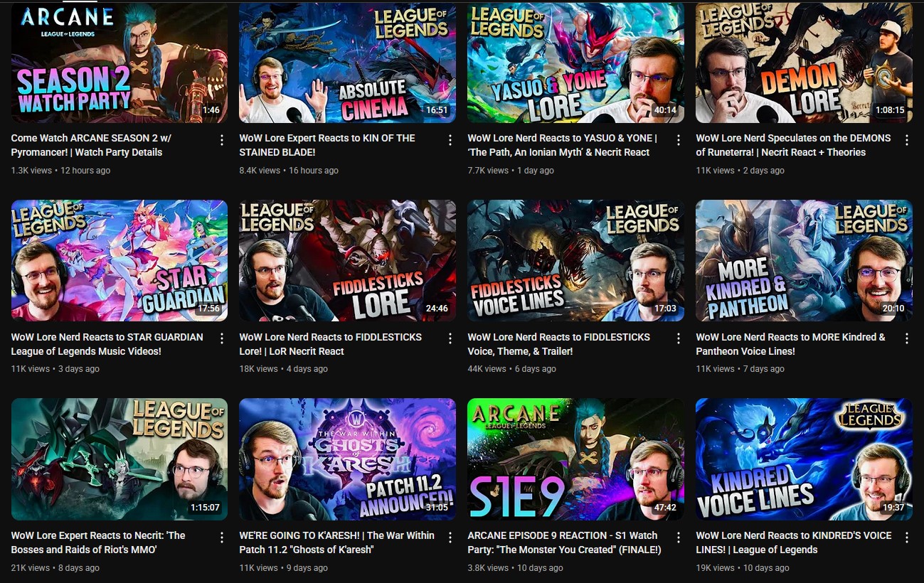Viewport: 924px width, 583px height.
Task: Open the Demon Lore thumbnail
Action: click(x=804, y=63)
